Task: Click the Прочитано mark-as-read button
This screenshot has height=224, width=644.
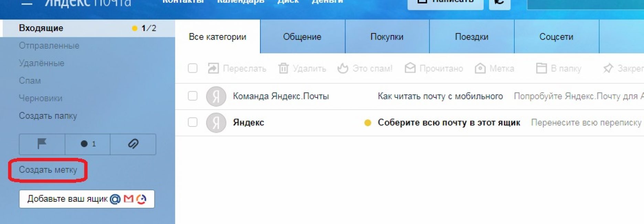Action: [433, 68]
